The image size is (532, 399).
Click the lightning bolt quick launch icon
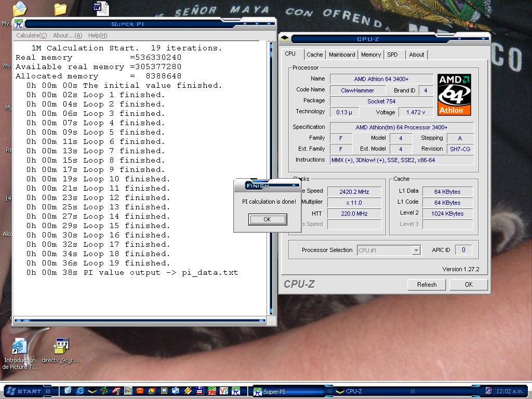188,391
